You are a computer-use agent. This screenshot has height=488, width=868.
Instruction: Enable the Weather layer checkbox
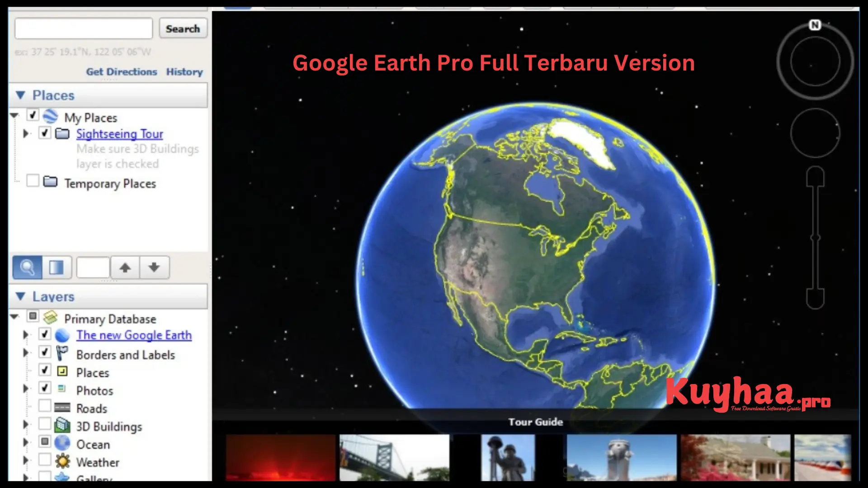[x=45, y=460]
